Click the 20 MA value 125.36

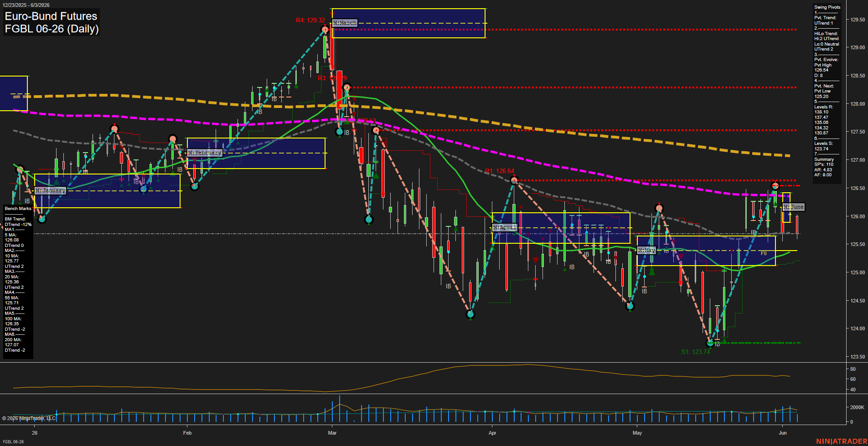(12, 282)
